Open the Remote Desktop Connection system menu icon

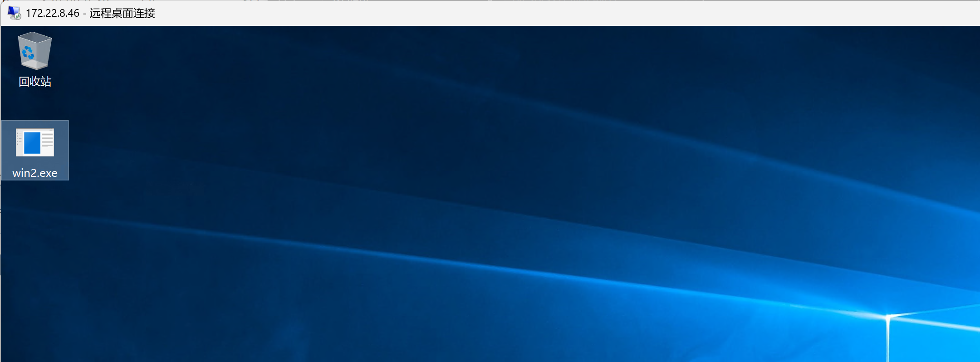14,13
